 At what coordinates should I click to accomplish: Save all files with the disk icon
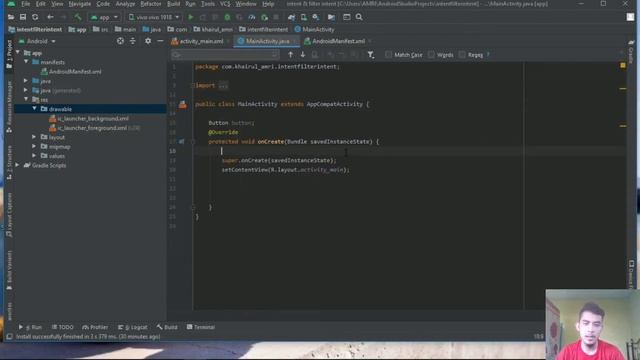23,17
